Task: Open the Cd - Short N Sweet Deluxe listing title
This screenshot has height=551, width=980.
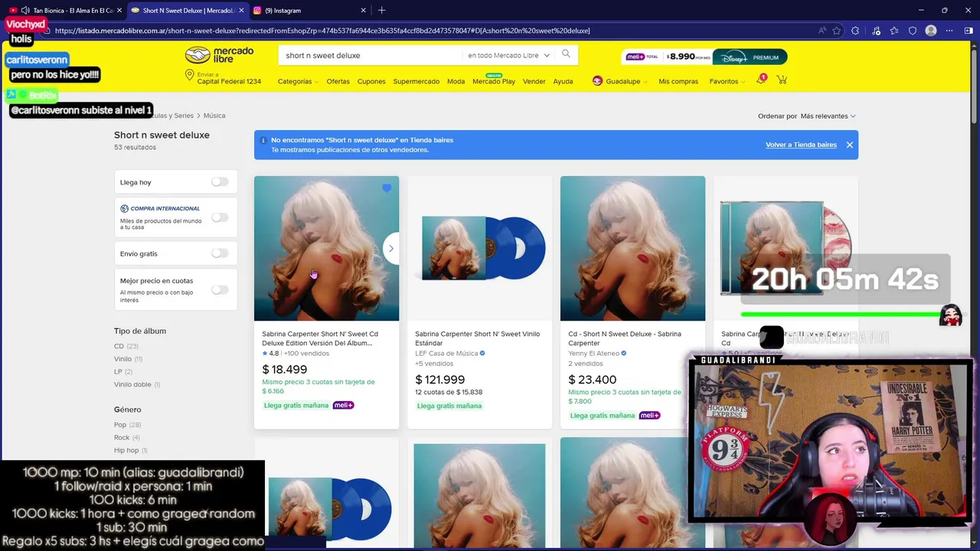Action: 625,338
